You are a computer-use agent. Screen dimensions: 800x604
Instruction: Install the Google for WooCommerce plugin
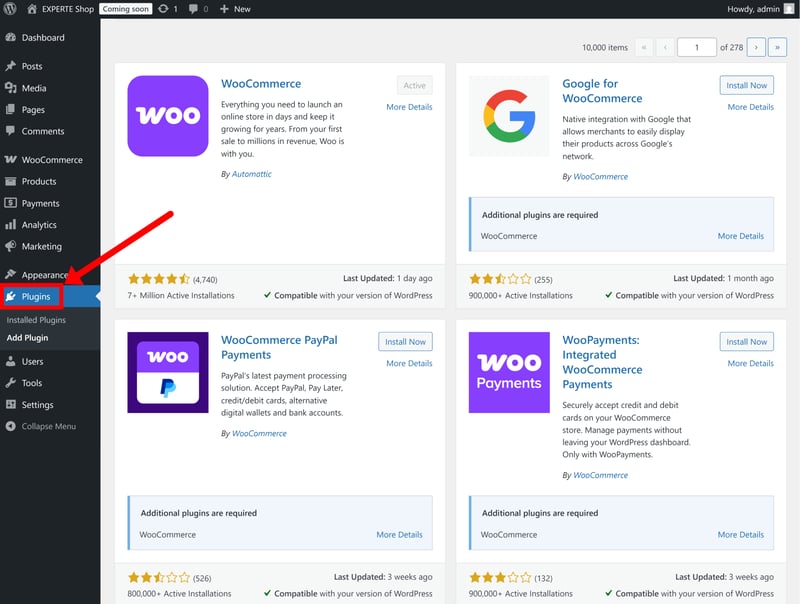(x=746, y=85)
